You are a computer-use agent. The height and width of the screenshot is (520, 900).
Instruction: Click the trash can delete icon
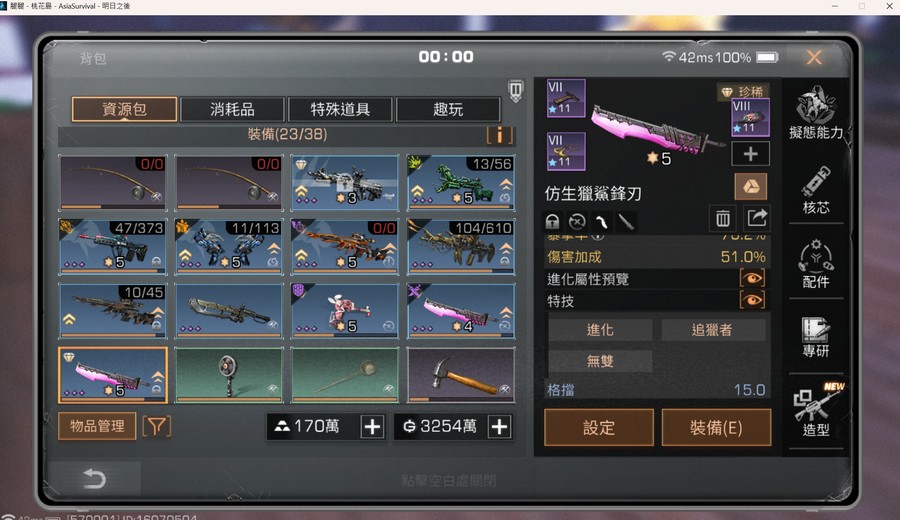click(723, 218)
